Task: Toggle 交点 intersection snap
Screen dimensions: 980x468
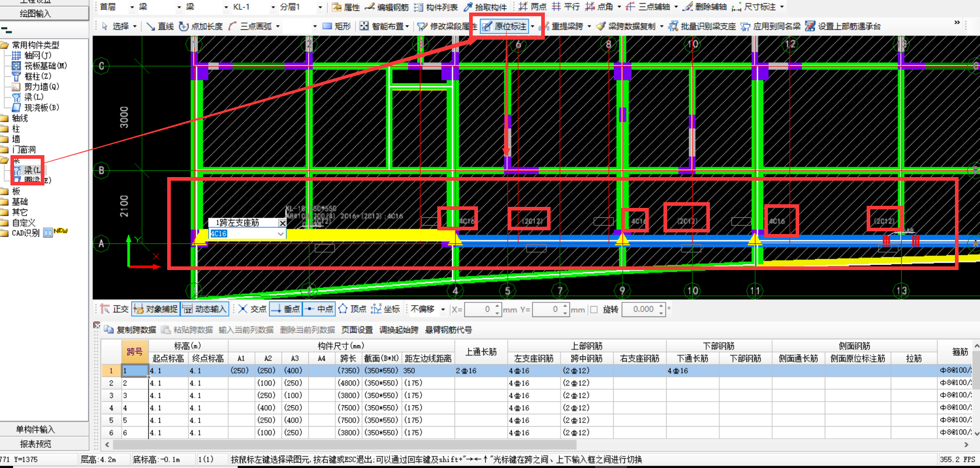Action: coord(252,309)
